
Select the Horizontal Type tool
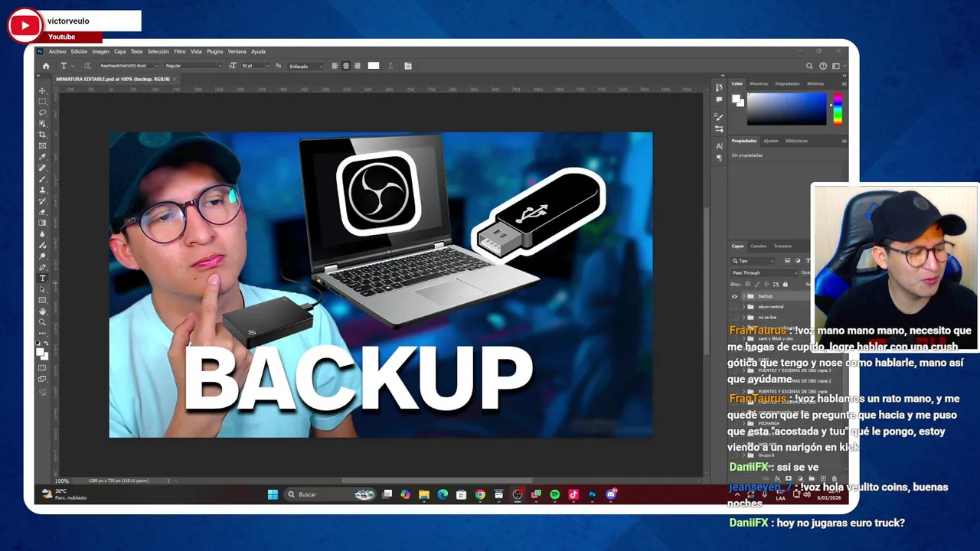point(43,278)
